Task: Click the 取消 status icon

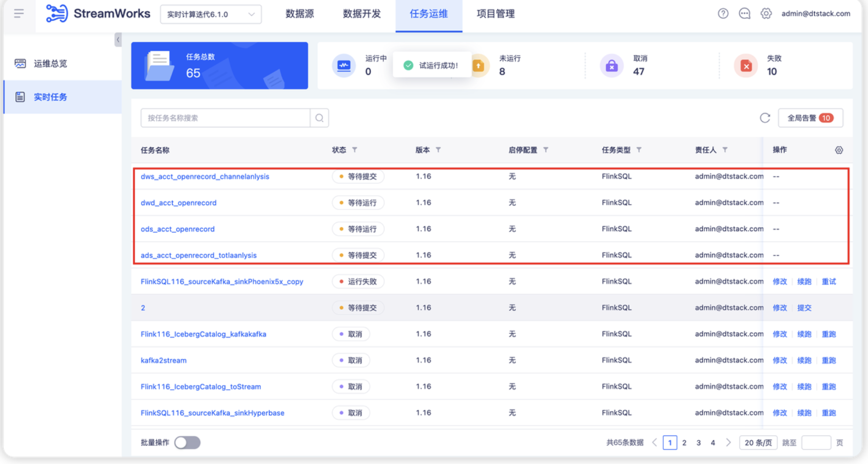Action: pyautogui.click(x=611, y=65)
